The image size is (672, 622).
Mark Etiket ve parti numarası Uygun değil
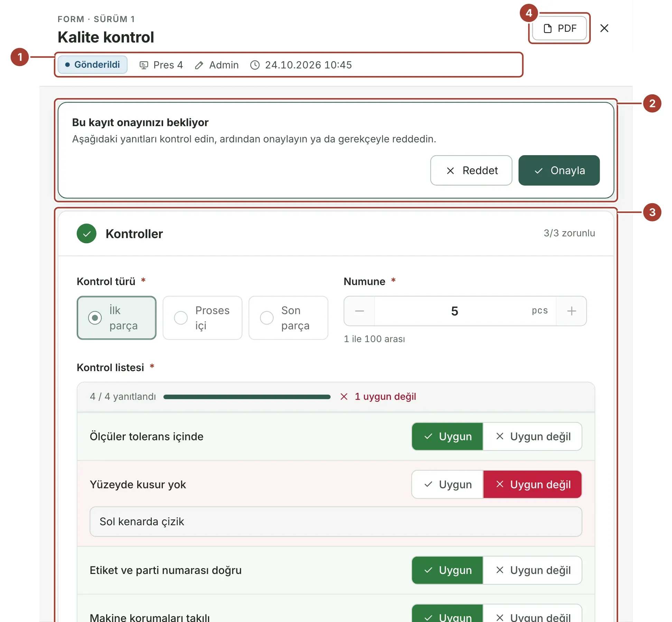[532, 570]
